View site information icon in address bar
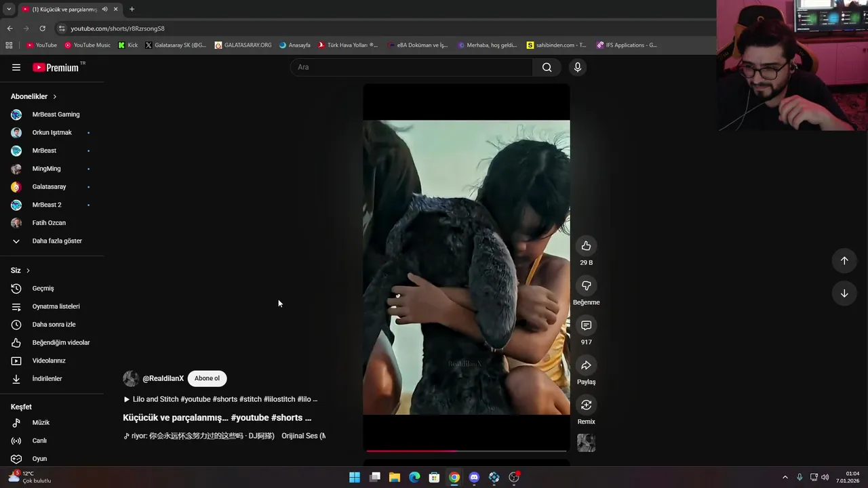868x488 pixels. point(62,28)
